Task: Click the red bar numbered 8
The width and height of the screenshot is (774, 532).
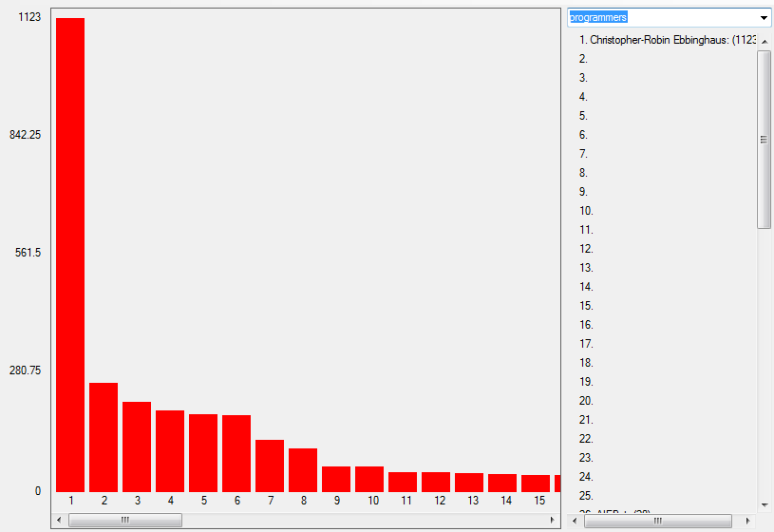Action: (303, 470)
